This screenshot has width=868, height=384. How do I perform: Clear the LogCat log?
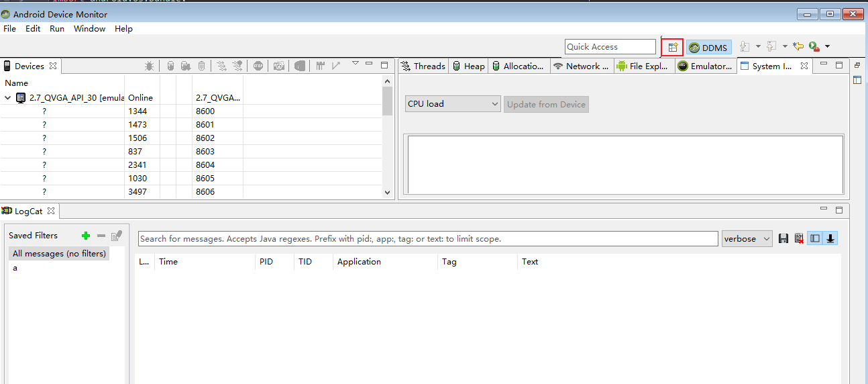799,238
